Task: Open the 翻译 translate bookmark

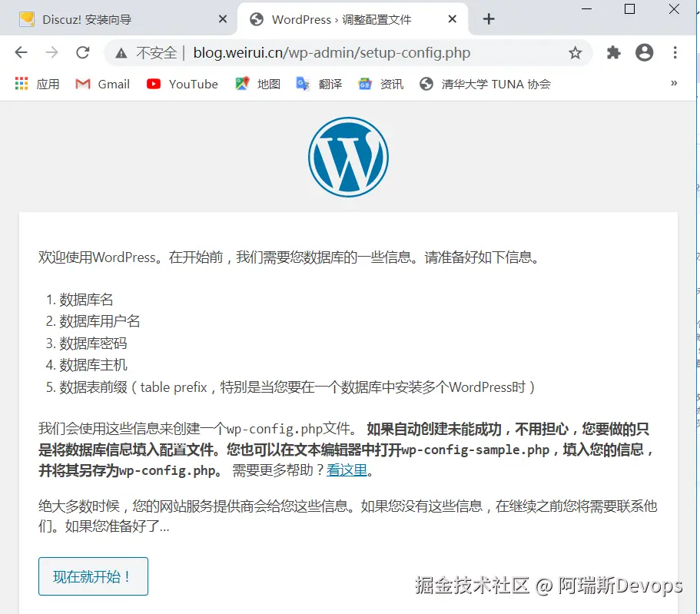Action: pyautogui.click(x=319, y=84)
